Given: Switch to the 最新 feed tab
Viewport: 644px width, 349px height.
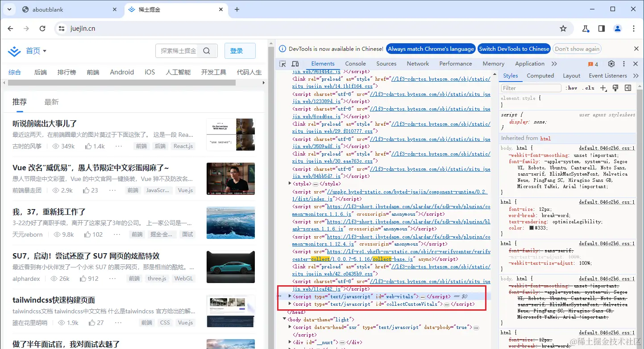Looking at the screenshot, I should 51,102.
